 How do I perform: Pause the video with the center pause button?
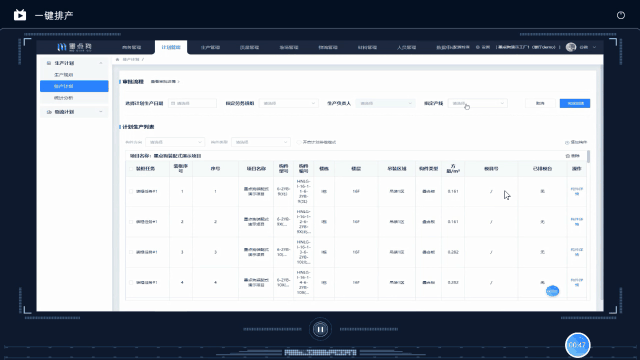click(320, 329)
